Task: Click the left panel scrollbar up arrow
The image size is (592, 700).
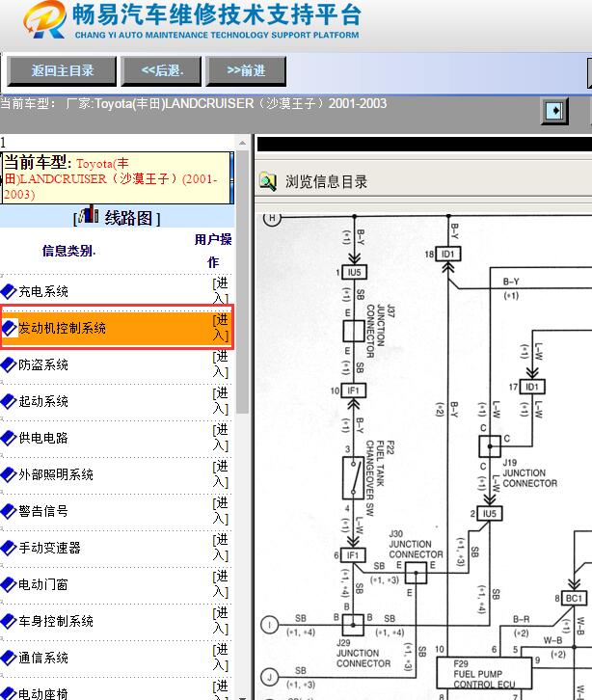Action: click(242, 144)
